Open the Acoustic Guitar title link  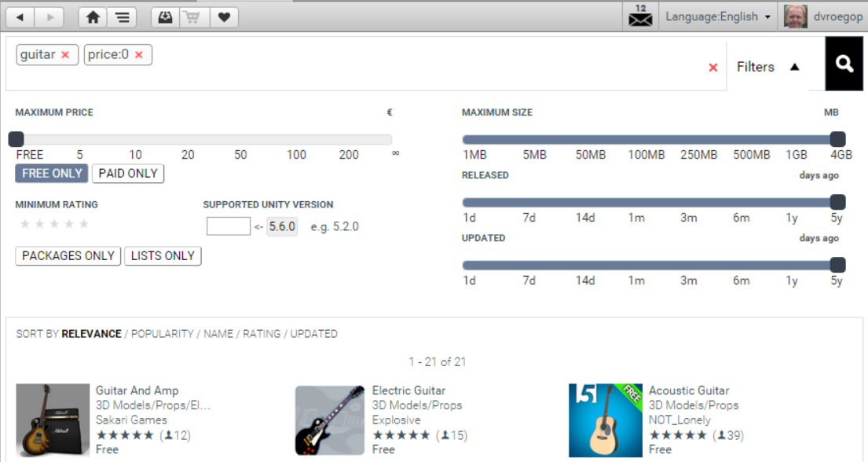[689, 390]
